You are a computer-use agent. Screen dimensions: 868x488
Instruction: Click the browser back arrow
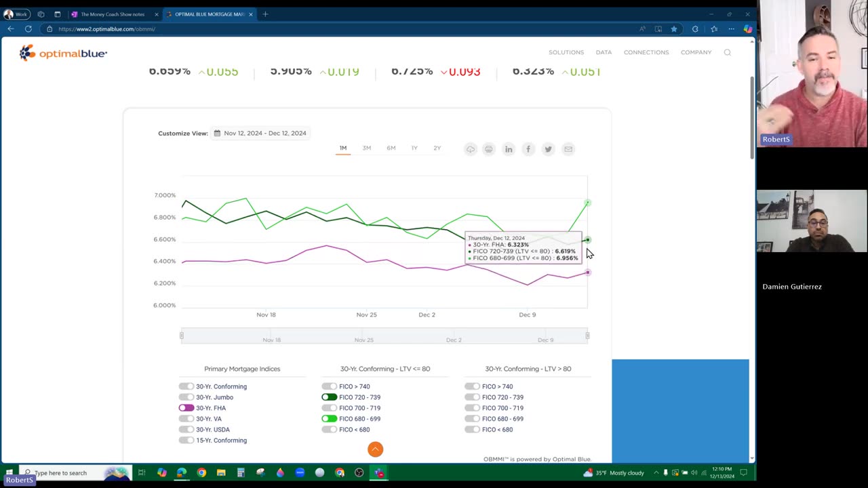(10, 29)
